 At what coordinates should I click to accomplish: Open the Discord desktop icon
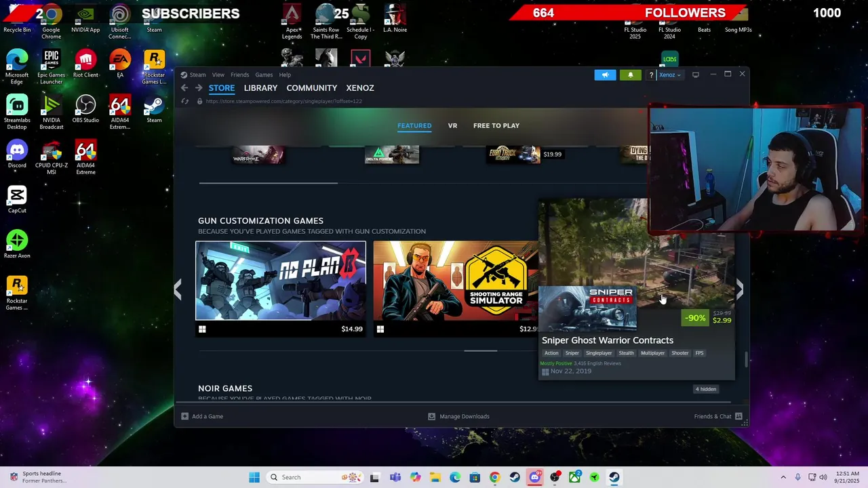click(17, 155)
